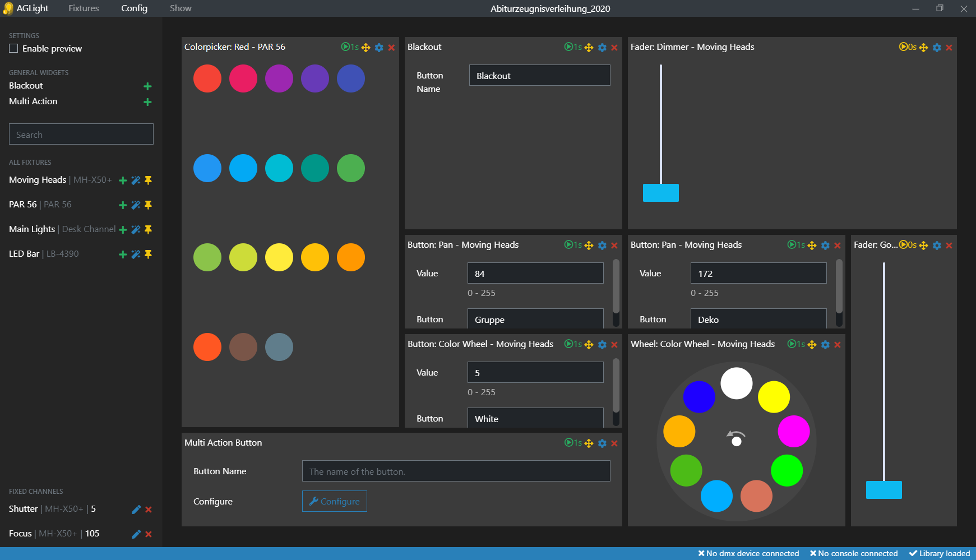Enable preview checkbox
The width and height of the screenshot is (976, 560).
point(13,48)
